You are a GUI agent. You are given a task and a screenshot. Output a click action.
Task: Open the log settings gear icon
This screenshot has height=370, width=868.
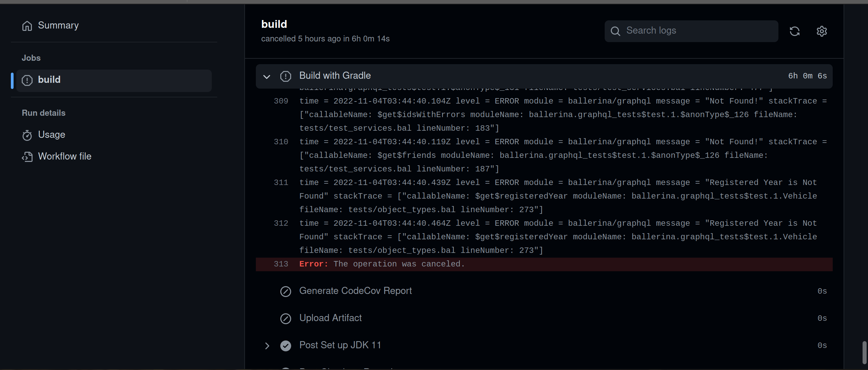pyautogui.click(x=822, y=31)
